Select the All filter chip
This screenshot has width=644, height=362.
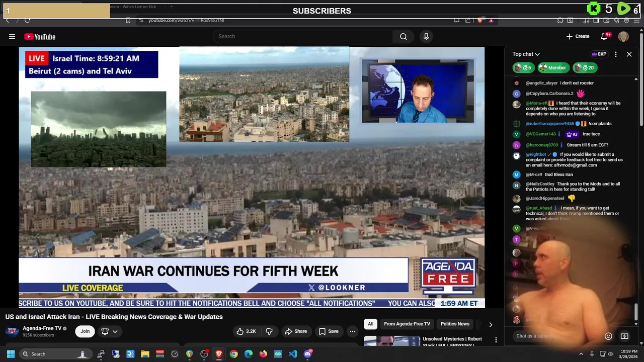(x=370, y=324)
